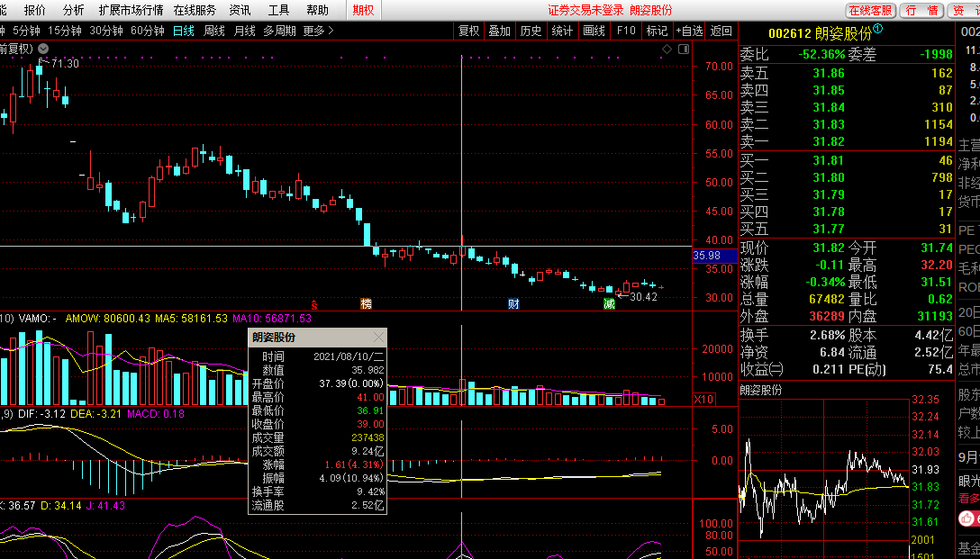Click the AMOW: 80600.43 indicator label
This screenshot has height=559, width=980.
(108, 319)
